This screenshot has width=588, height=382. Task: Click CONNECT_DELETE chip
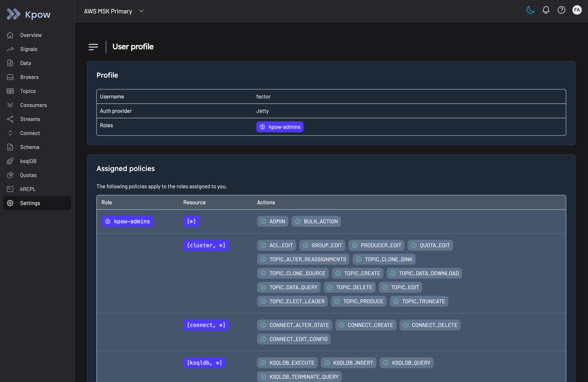430,325
